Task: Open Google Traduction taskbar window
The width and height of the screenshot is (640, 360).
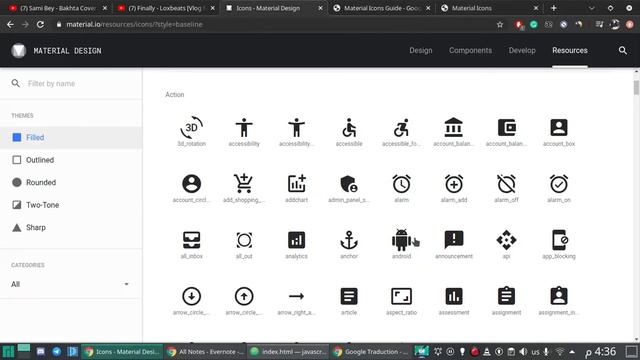Action: (371, 351)
